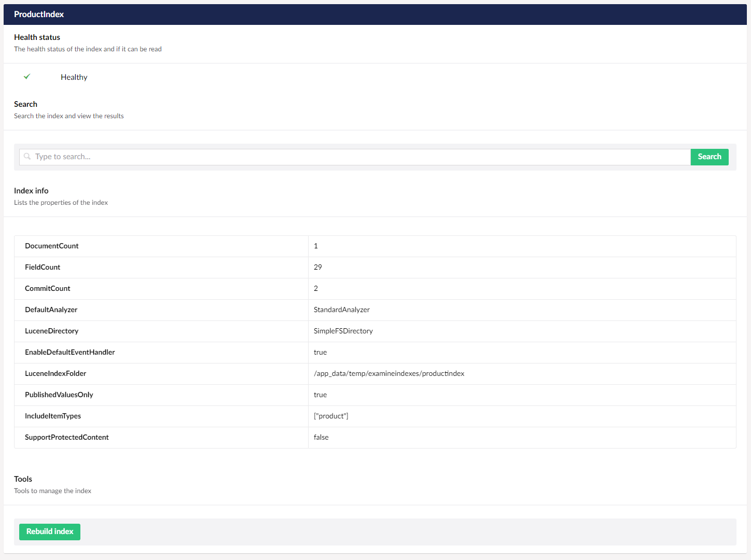The width and height of the screenshot is (751, 560).
Task: Click the Tools section heading
Action: [x=23, y=479]
